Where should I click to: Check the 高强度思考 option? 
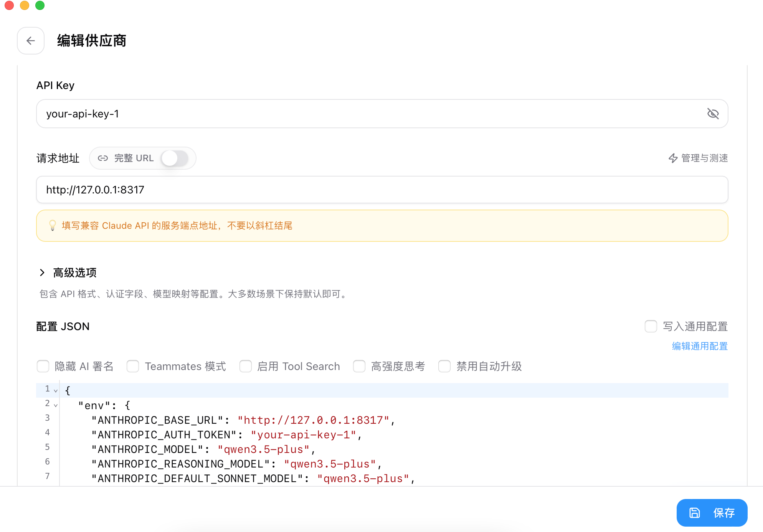pyautogui.click(x=359, y=367)
